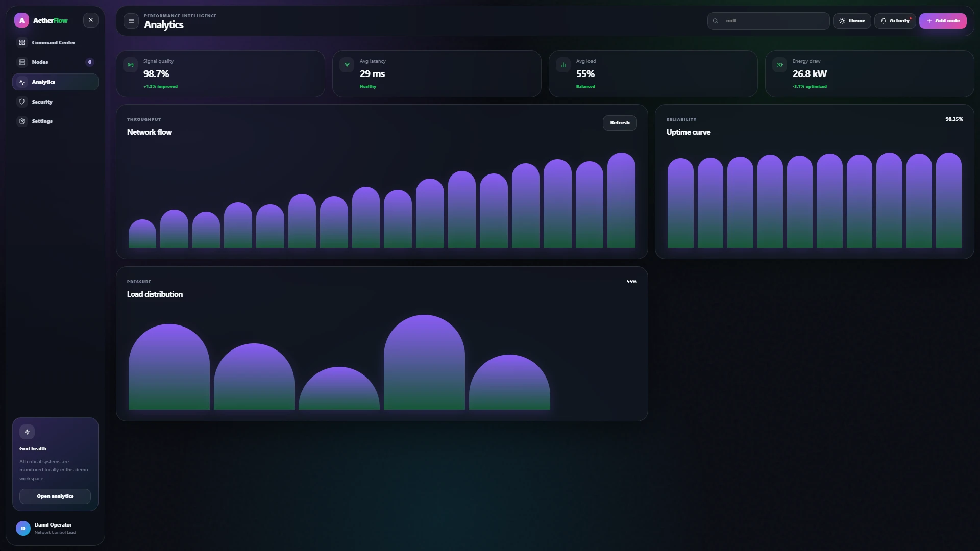This screenshot has width=980, height=551.
Task: Click the smallest dome in Load distribution
Action: pyautogui.click(x=339, y=389)
